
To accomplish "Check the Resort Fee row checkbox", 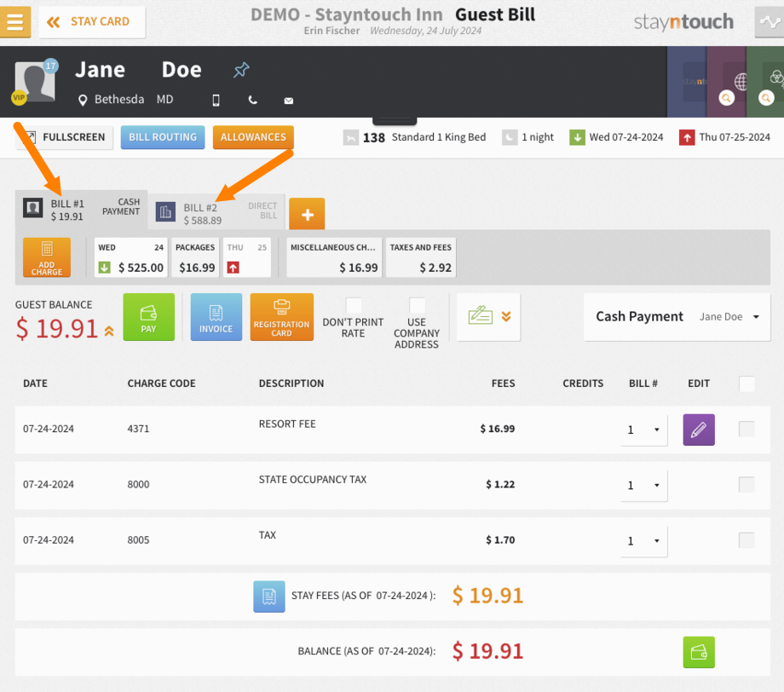I will (747, 429).
